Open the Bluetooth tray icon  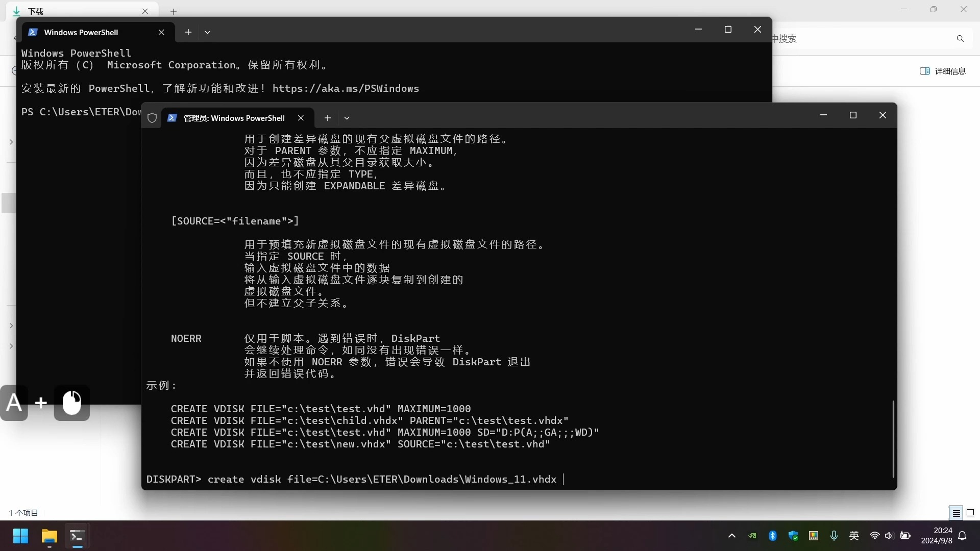[x=773, y=536]
